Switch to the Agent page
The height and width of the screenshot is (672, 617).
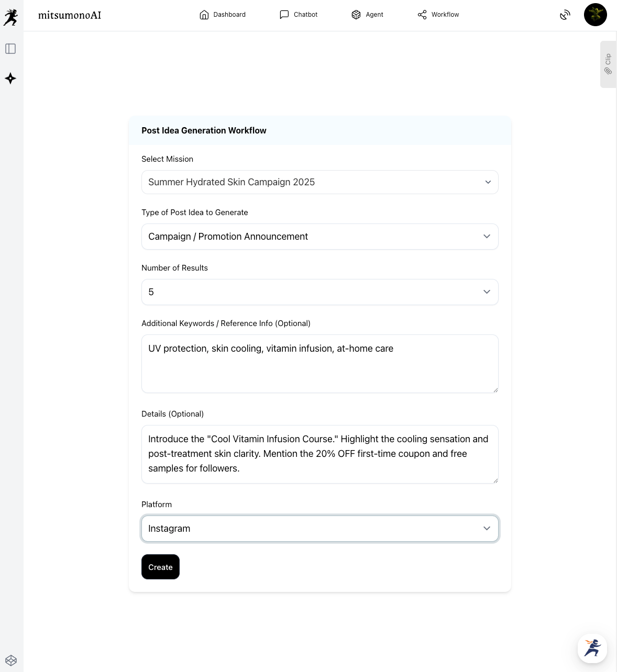pos(367,15)
